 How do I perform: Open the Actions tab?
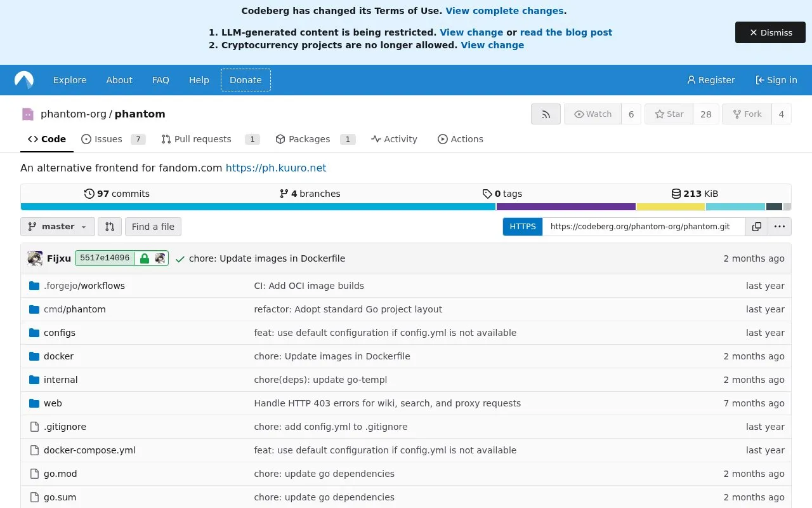tap(461, 139)
